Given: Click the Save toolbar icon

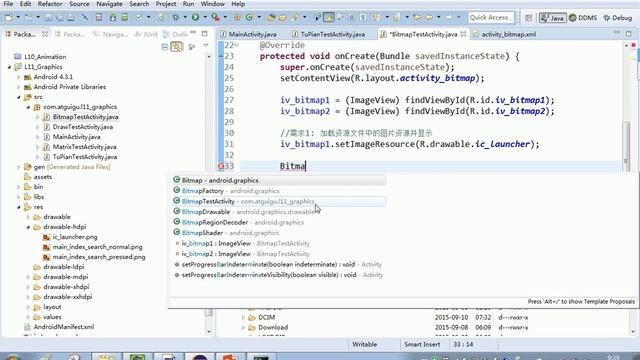Looking at the screenshot, I should click(x=48, y=17).
